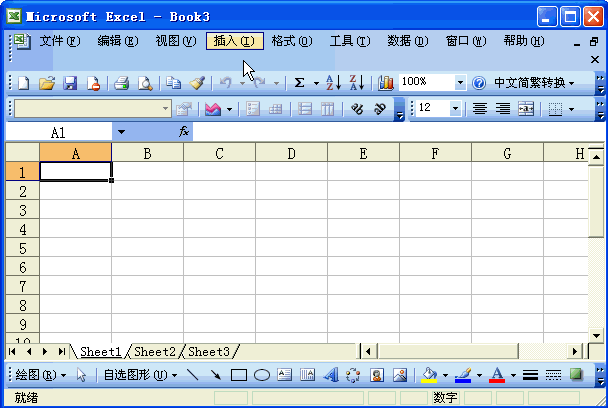Open the zoom percentage dropdown
This screenshot has height=408, width=608.
click(x=460, y=83)
